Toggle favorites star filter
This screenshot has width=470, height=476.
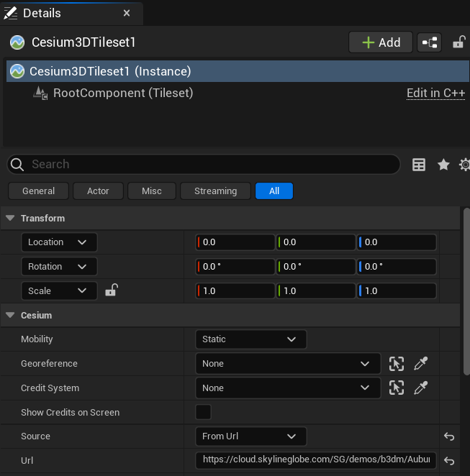pos(443,165)
